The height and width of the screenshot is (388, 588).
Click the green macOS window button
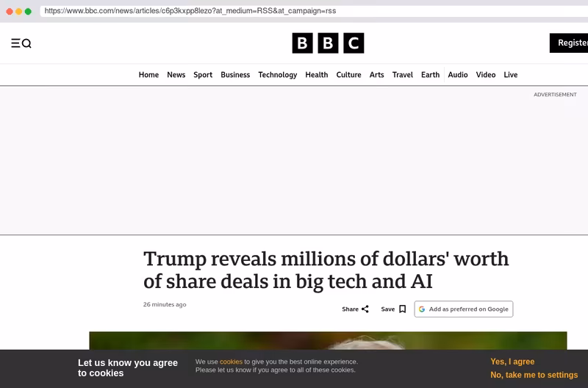coord(28,11)
